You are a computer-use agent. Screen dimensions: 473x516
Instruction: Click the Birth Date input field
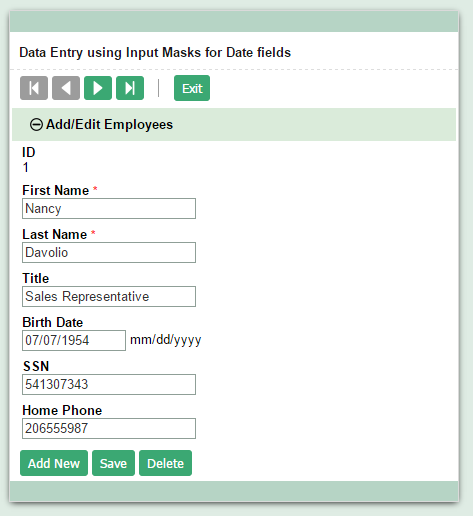(74, 340)
